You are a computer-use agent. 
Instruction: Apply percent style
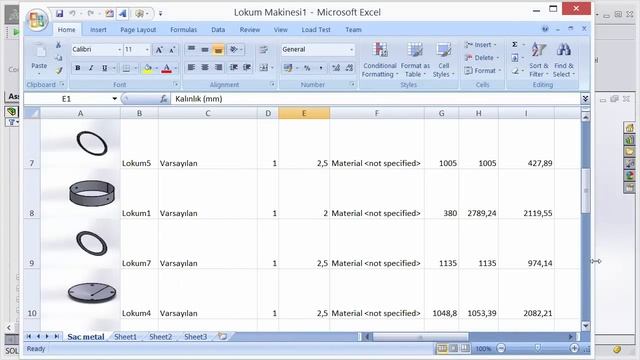click(x=307, y=68)
